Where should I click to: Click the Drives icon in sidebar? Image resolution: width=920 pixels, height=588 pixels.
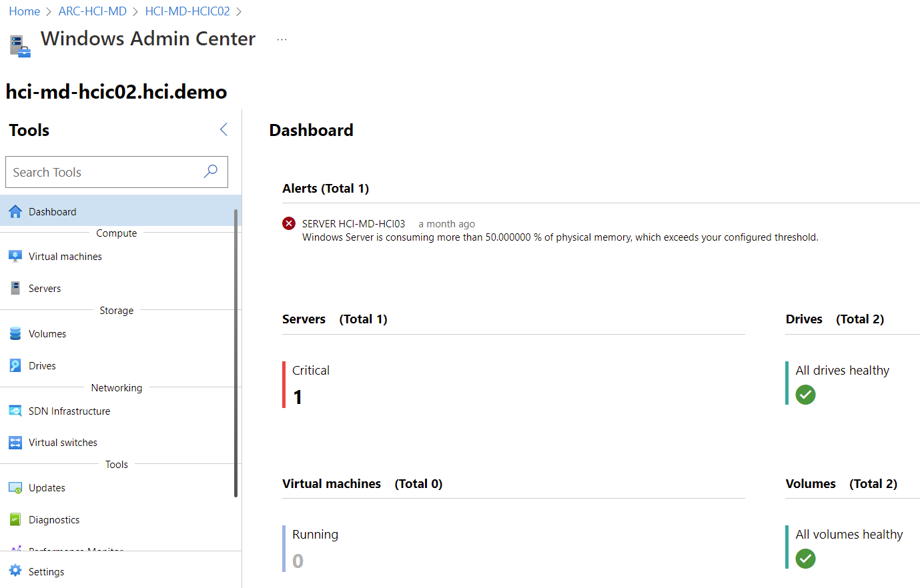click(x=15, y=365)
